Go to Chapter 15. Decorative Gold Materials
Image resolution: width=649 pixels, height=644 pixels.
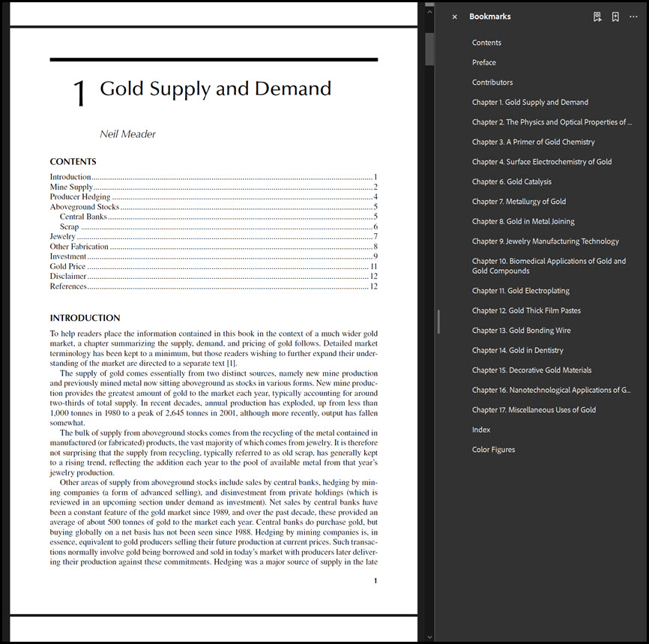coord(531,370)
